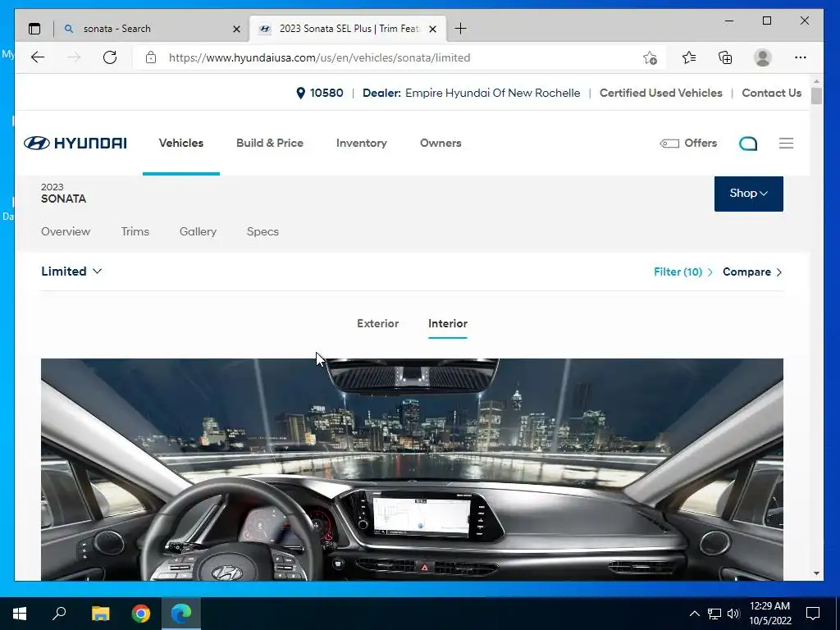Add this page to favorites star icon
Screen dimensions: 840x630
click(650, 57)
